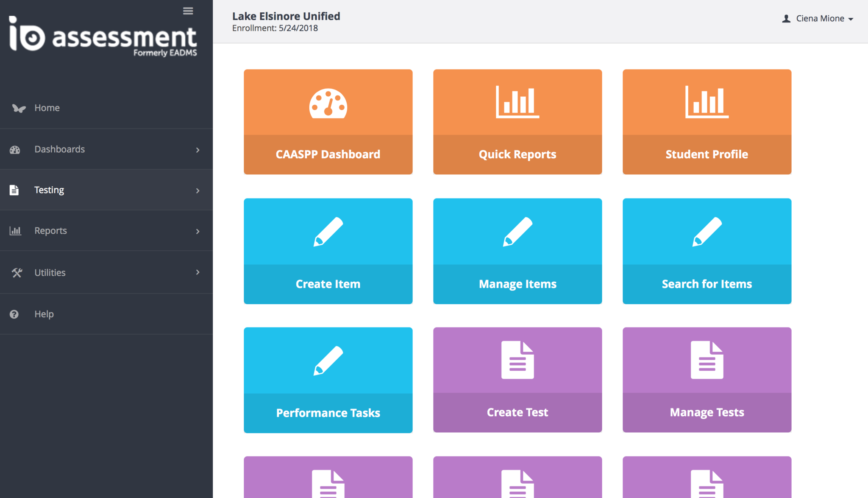The width and height of the screenshot is (868, 498).
Task: Click the iO assessment logo
Action: [103, 36]
